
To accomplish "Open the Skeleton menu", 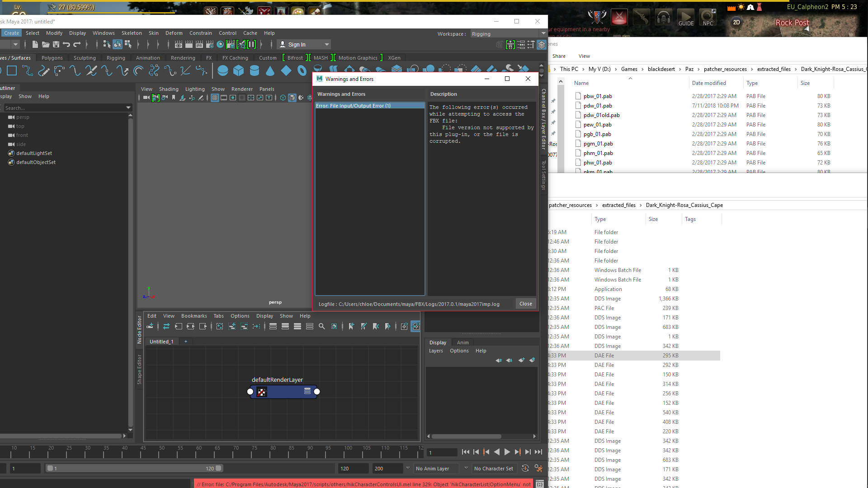I will coord(132,33).
